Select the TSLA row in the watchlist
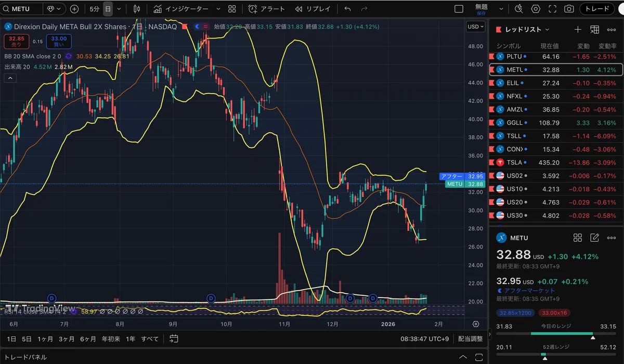The width and height of the screenshot is (624, 364). pyautogui.click(x=556, y=162)
